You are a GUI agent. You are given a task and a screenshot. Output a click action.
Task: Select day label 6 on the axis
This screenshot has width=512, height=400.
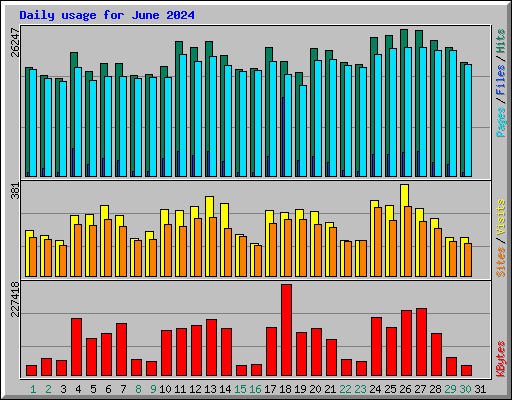tap(108, 389)
